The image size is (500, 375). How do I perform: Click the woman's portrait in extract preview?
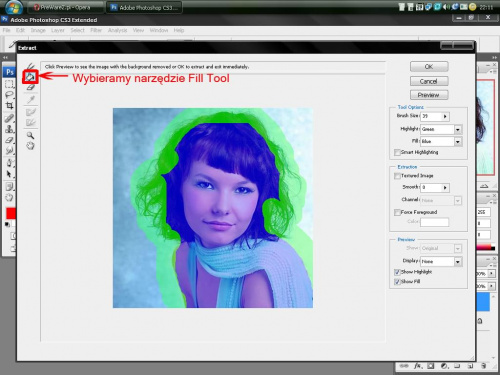(x=213, y=208)
